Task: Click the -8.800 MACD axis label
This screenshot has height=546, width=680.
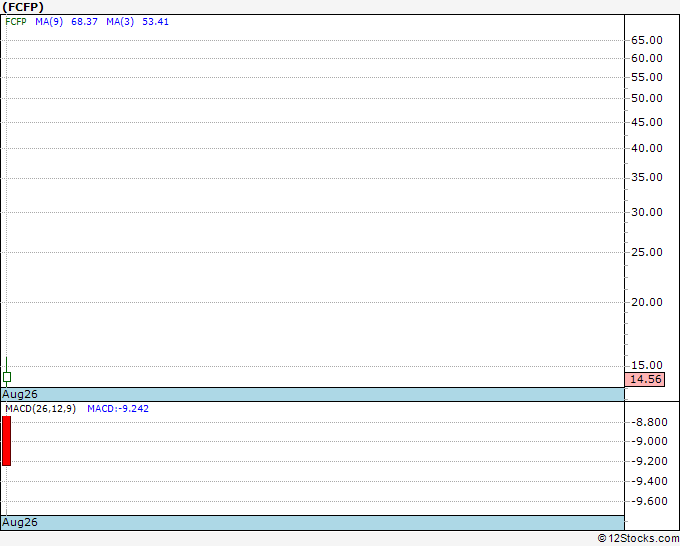Action: 649,422
